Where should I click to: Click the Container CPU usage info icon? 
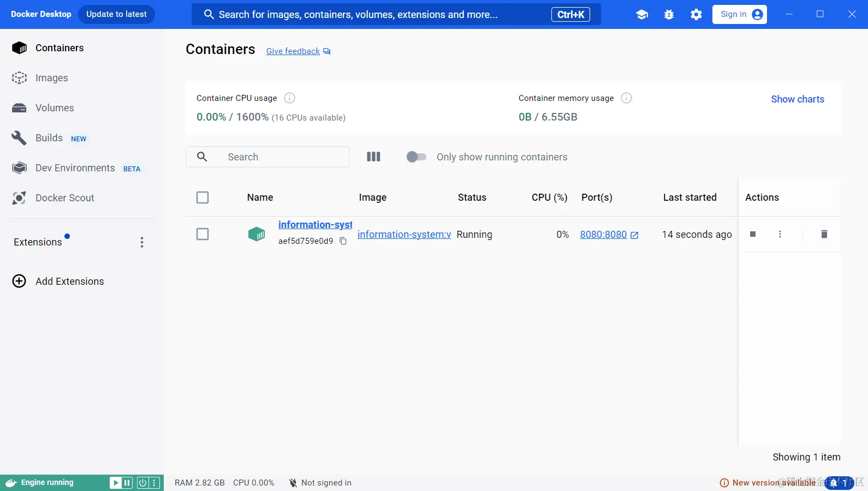point(290,98)
